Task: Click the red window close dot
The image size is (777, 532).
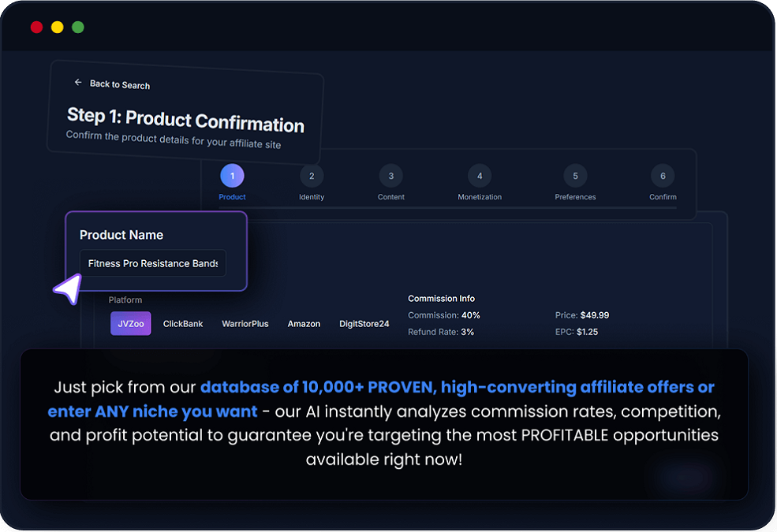Action: (36, 28)
